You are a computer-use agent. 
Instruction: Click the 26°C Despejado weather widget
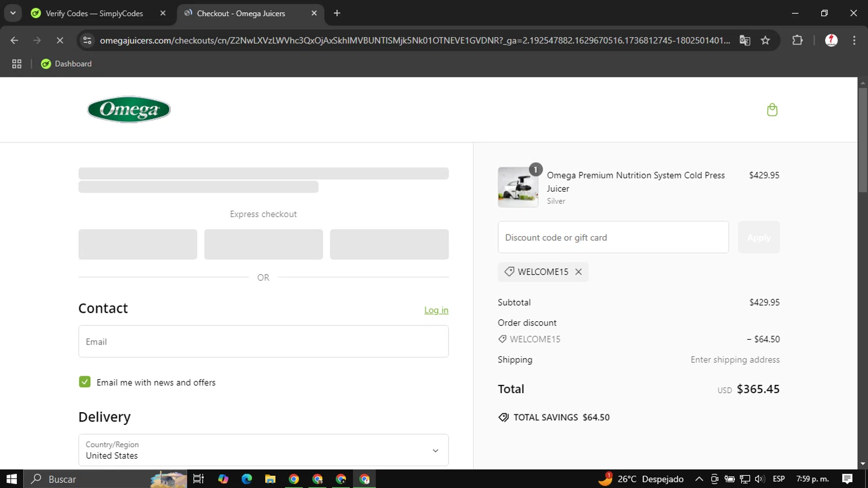coord(641,479)
